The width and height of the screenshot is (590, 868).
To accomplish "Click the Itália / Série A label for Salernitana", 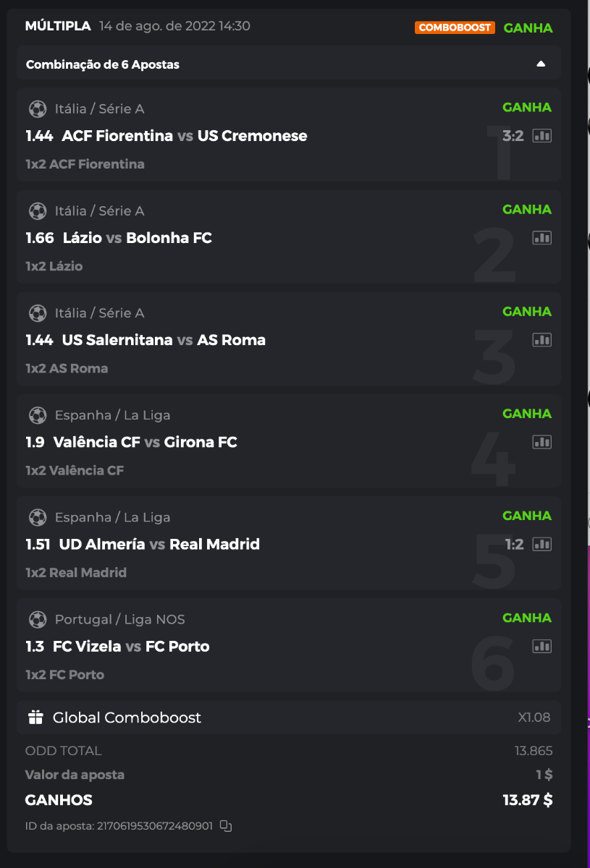I will (x=99, y=312).
